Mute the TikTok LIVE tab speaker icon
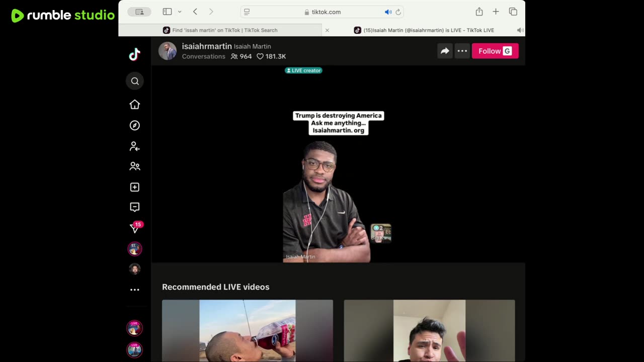644x362 pixels. (x=520, y=30)
